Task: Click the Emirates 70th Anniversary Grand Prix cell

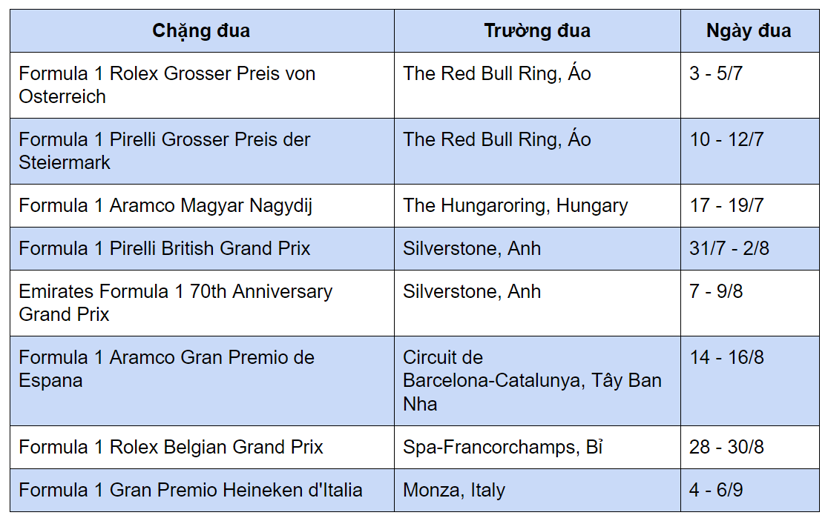Action: [175, 303]
